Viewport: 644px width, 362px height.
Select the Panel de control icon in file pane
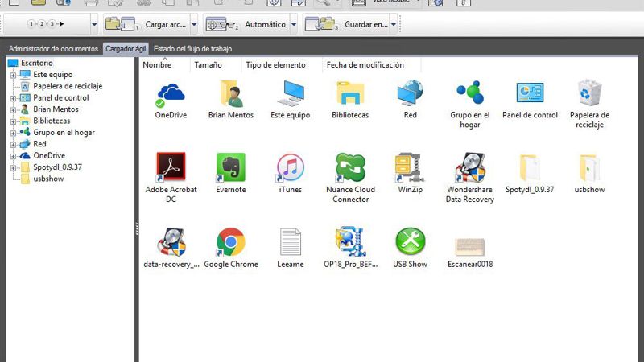tap(530, 93)
